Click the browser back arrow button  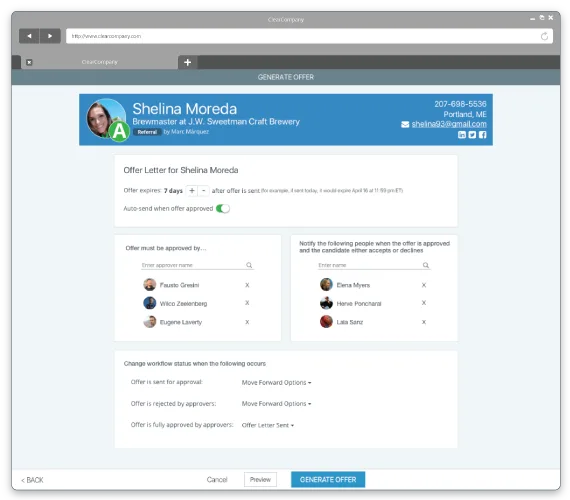(29, 36)
